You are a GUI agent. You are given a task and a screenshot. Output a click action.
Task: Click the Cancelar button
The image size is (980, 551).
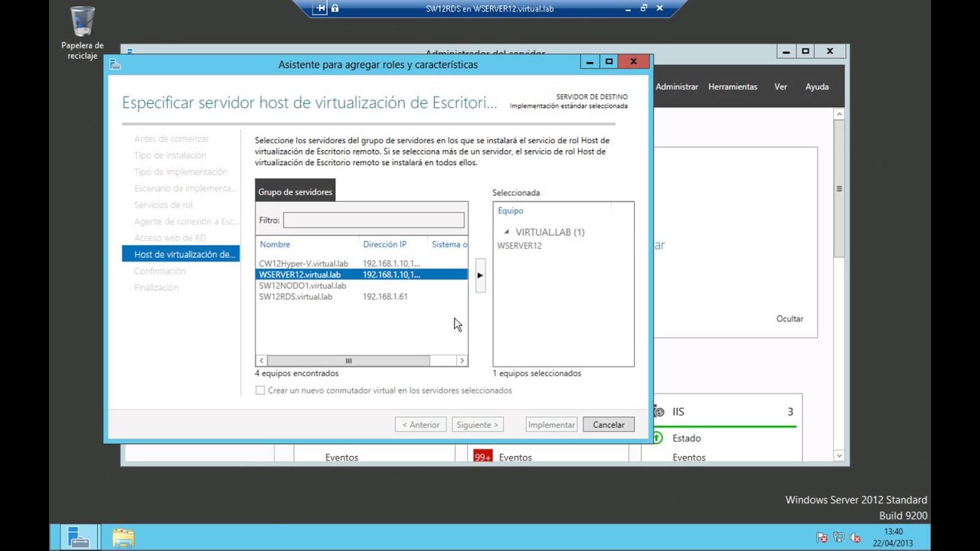pos(609,425)
